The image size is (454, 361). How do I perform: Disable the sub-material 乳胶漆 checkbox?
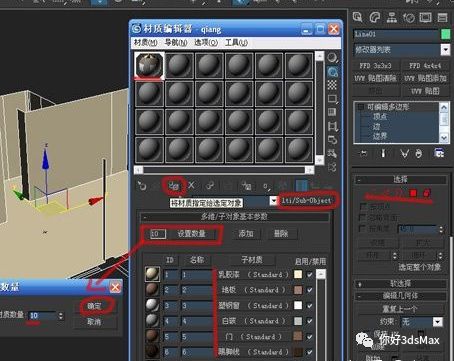pyautogui.click(x=310, y=275)
